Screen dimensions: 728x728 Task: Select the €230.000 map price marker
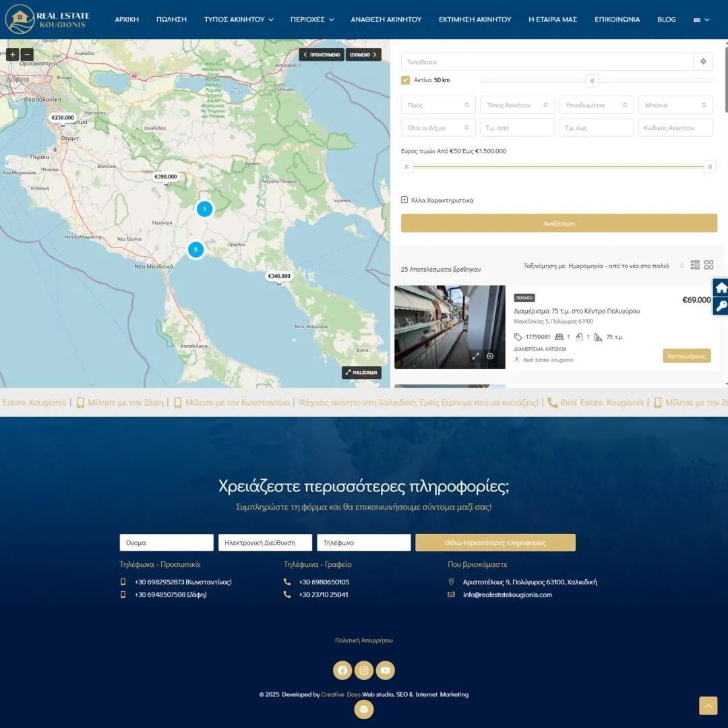tap(63, 117)
